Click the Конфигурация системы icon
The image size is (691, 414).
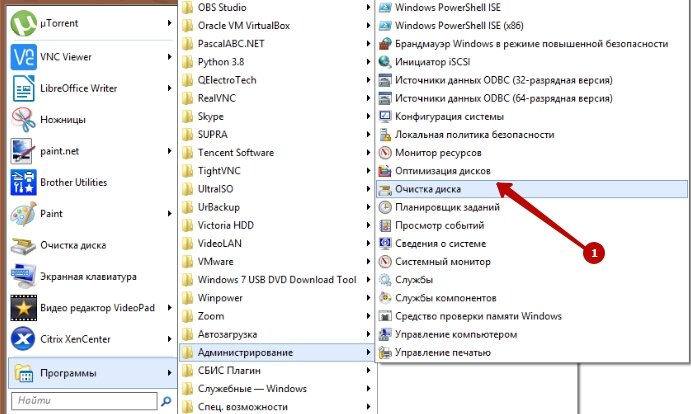pos(385,116)
